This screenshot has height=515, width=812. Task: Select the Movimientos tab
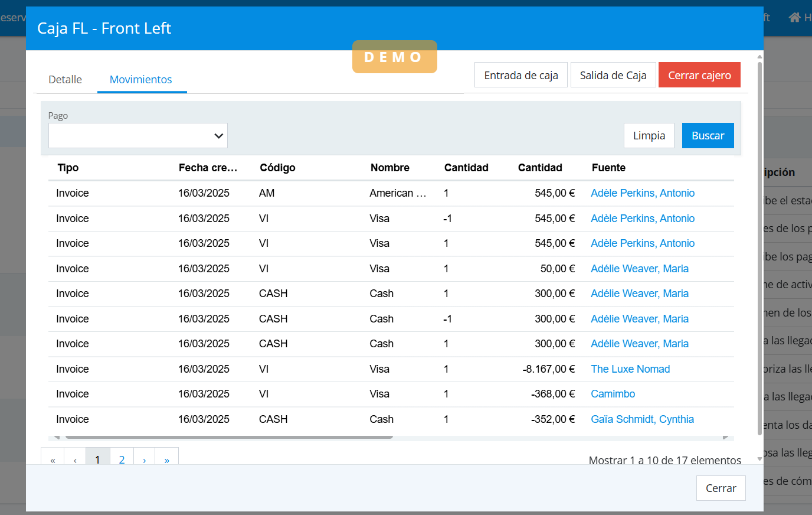tap(141, 80)
